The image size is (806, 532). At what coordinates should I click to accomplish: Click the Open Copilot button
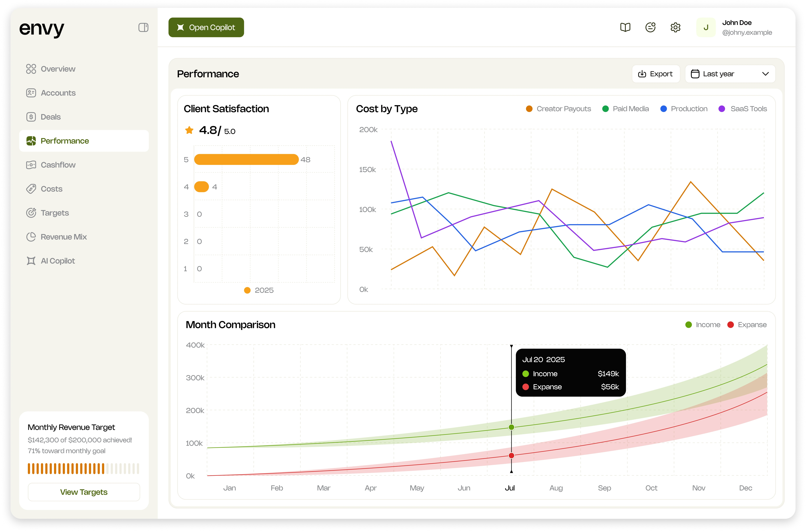[x=206, y=27]
